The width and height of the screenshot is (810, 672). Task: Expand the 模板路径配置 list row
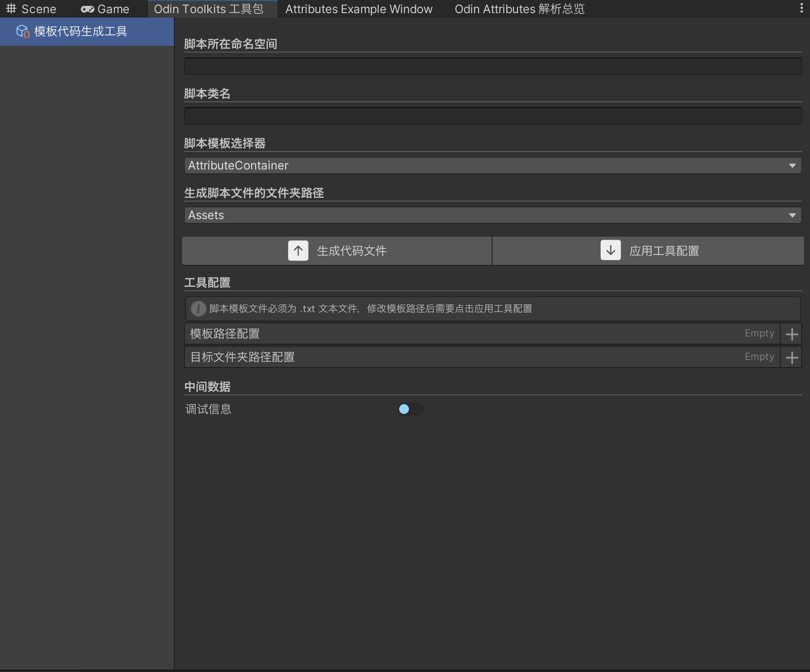click(482, 334)
